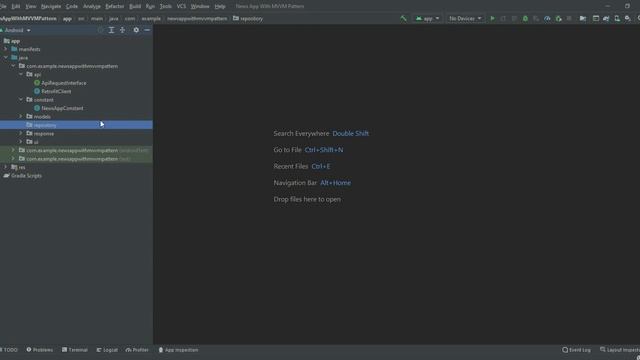The height and width of the screenshot is (360, 640).
Task: Click Expand All icon in project panel
Action: [111, 30]
